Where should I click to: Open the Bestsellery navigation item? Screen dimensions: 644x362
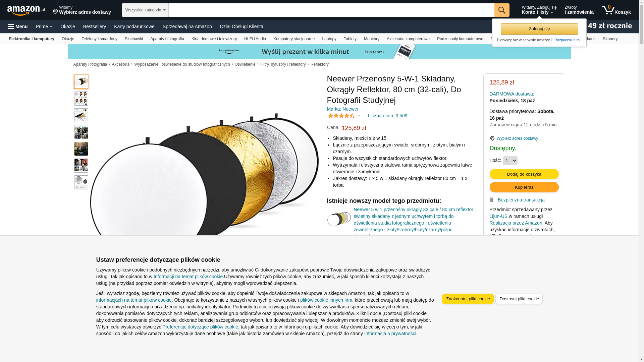pyautogui.click(x=95, y=26)
